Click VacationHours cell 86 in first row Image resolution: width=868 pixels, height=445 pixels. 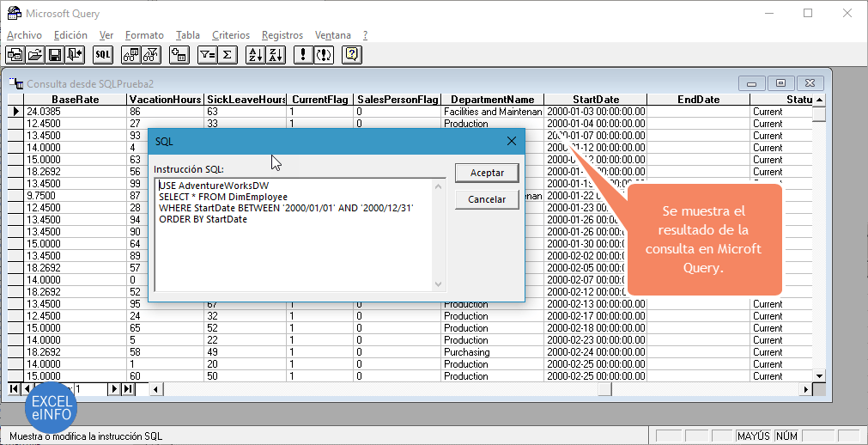pyautogui.click(x=166, y=112)
